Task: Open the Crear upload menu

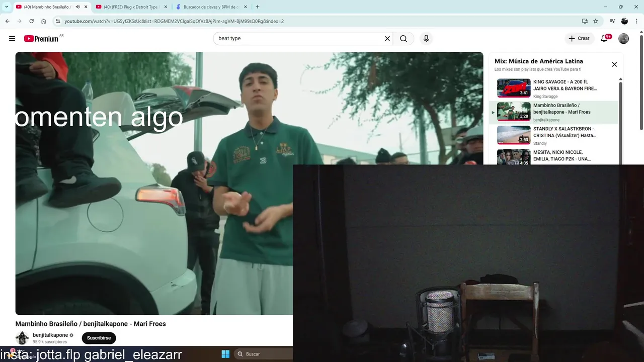Action: 579,39
